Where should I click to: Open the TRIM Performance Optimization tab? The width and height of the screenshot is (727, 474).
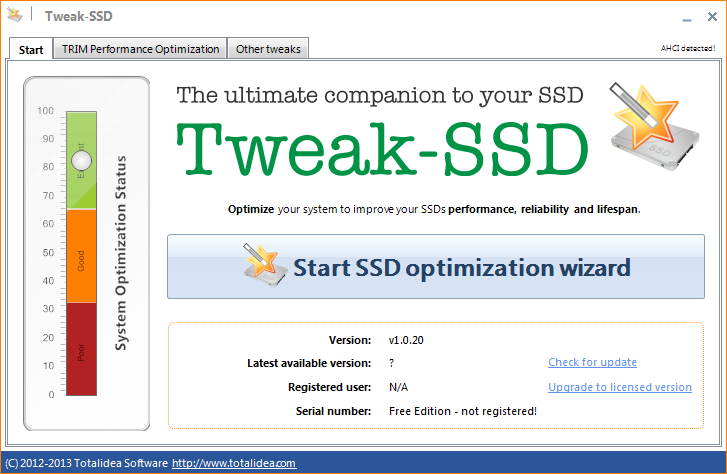(140, 49)
